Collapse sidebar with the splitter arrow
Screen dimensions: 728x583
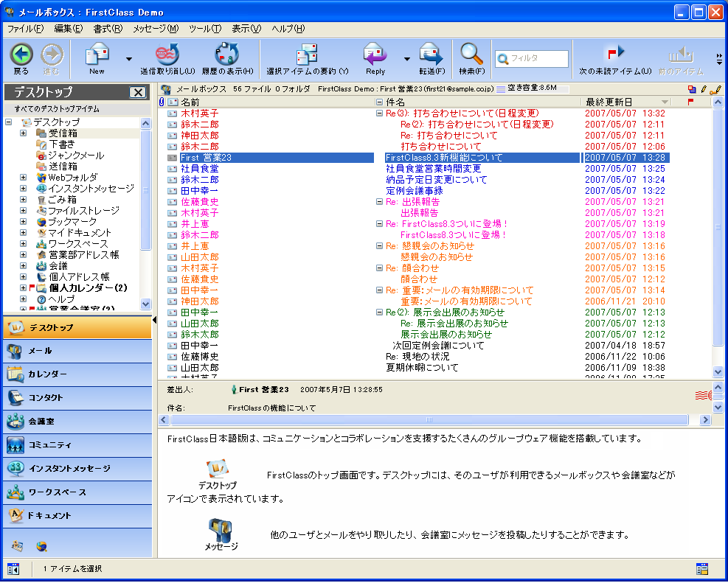pyautogui.click(x=155, y=320)
